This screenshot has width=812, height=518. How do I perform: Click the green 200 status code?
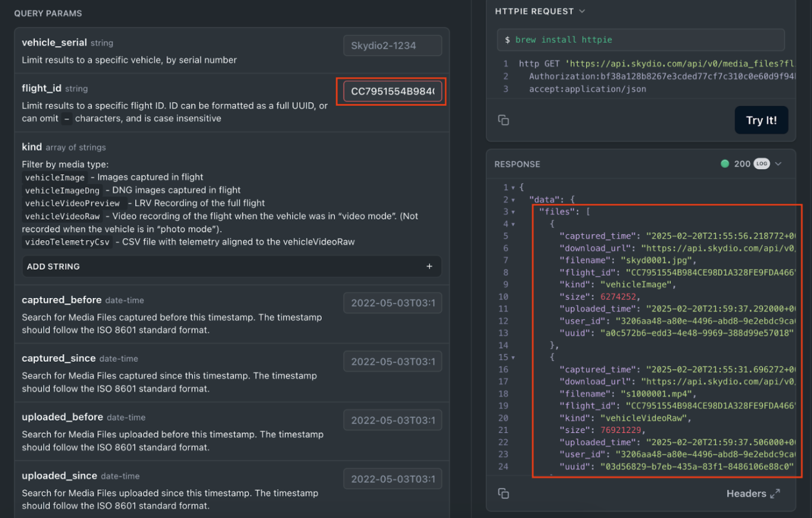[x=742, y=164]
